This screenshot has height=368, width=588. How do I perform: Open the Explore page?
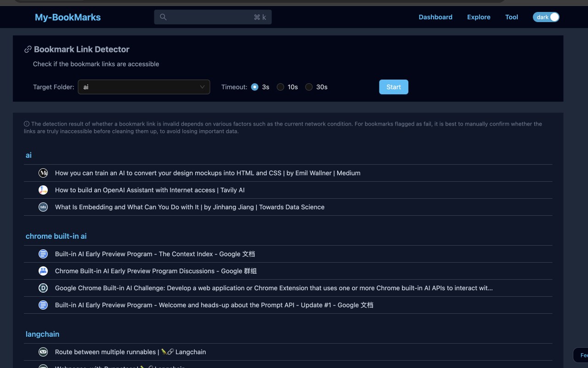479,17
